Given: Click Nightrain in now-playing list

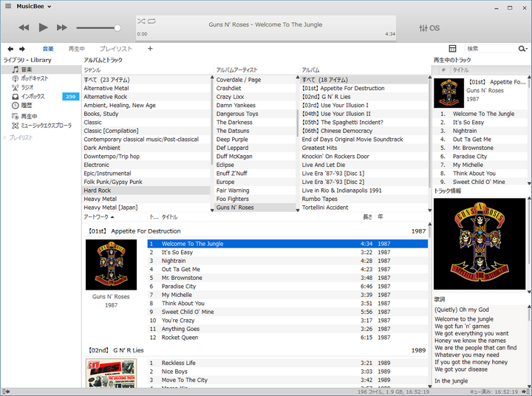Looking at the screenshot, I should tap(480, 131).
